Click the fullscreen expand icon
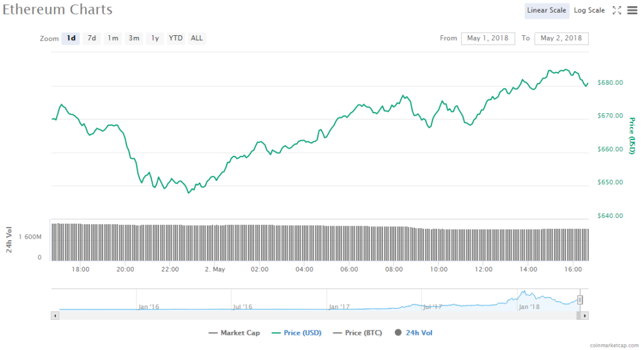 point(617,10)
